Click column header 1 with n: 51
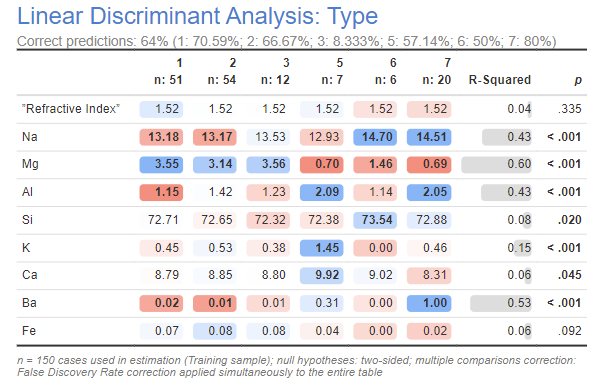 pos(168,71)
